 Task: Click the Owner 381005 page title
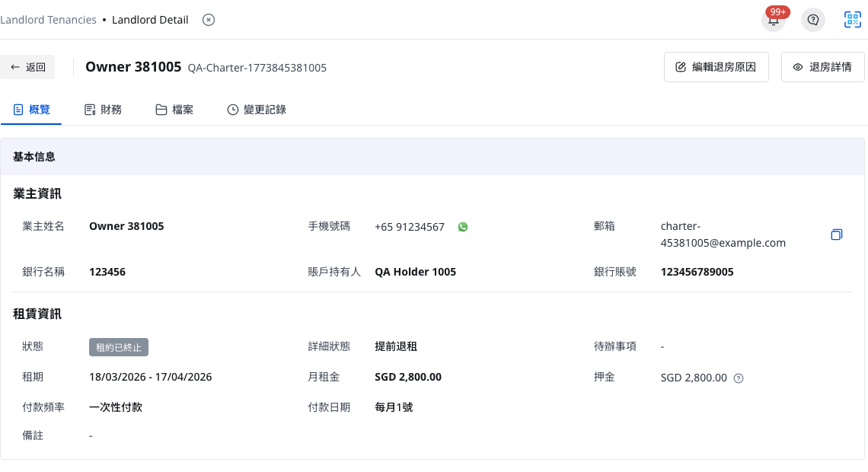(x=133, y=67)
